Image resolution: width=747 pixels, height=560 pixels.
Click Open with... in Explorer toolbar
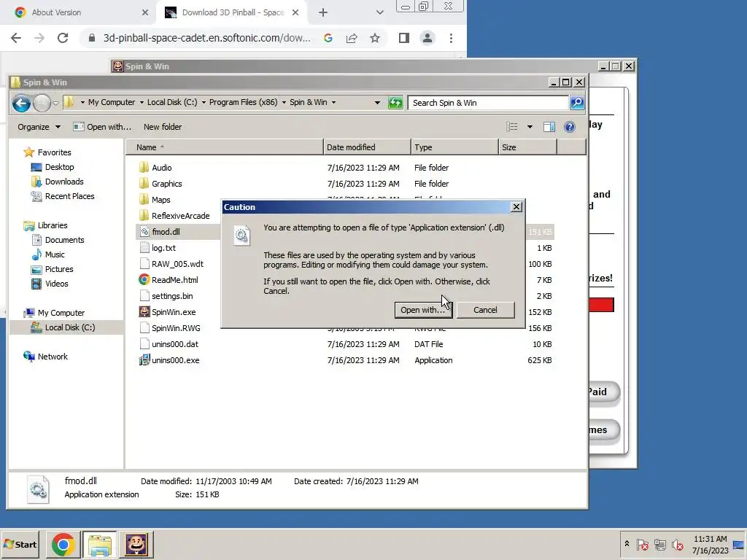point(102,127)
